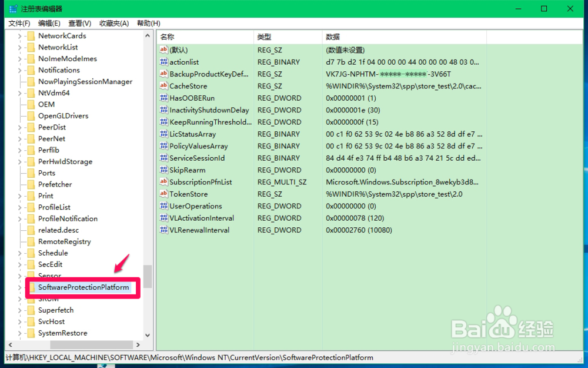
Task: Click the PolicyValuesArray binary icon
Action: [163, 145]
